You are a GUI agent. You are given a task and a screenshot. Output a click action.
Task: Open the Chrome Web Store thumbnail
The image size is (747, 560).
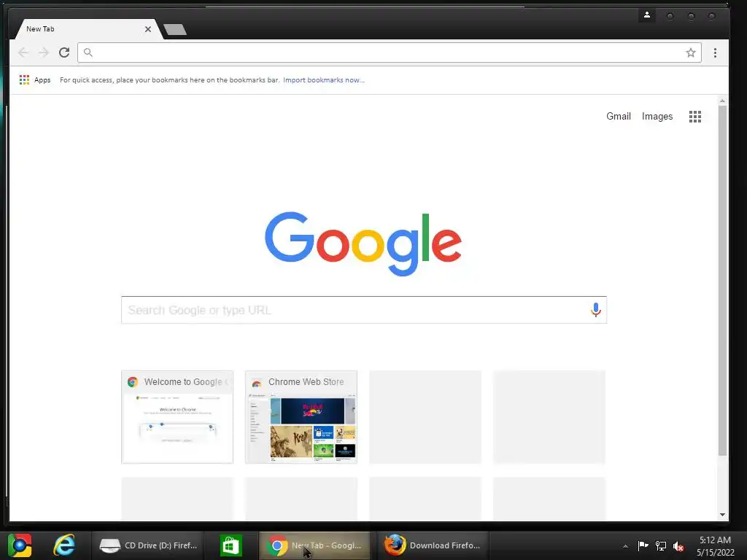pos(301,417)
